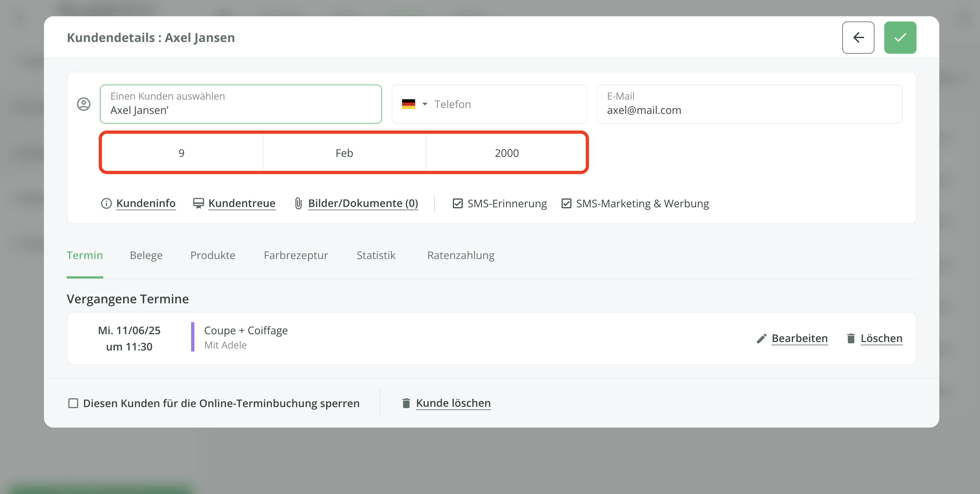The image size is (980, 494).
Task: Click the customer profile avatar icon
Action: [84, 104]
